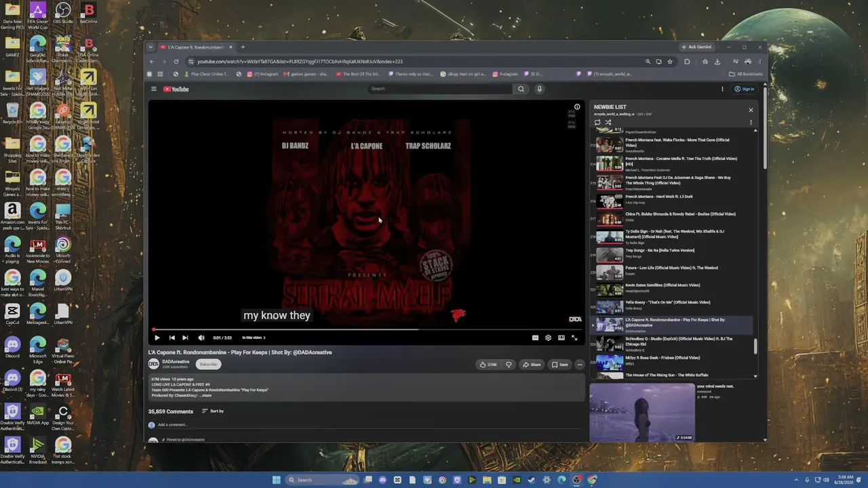The image size is (868, 488).
Task: Expand the description with '...more'
Action: 205,395
